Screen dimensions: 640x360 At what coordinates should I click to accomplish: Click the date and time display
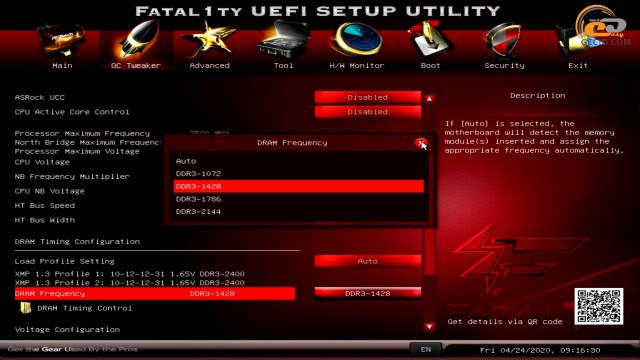pyautogui.click(x=540, y=350)
